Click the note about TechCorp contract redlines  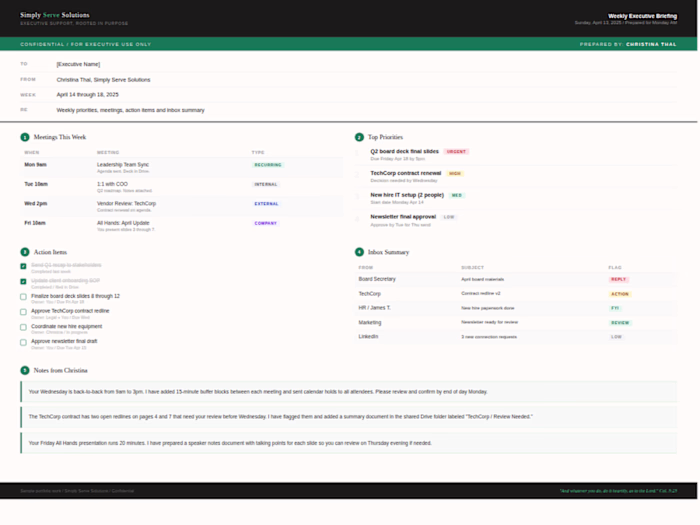[349, 417]
